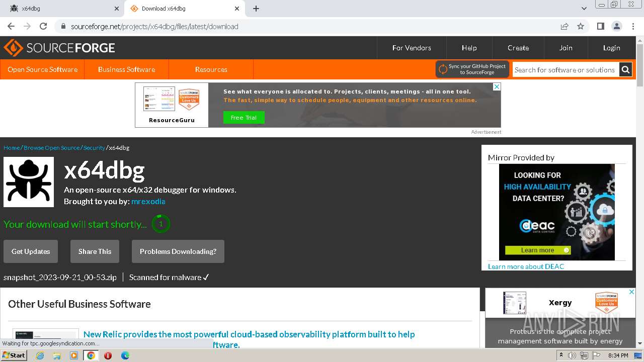Close the x64dbg tab
This screenshot has height=362, width=644.
[x=117, y=9]
